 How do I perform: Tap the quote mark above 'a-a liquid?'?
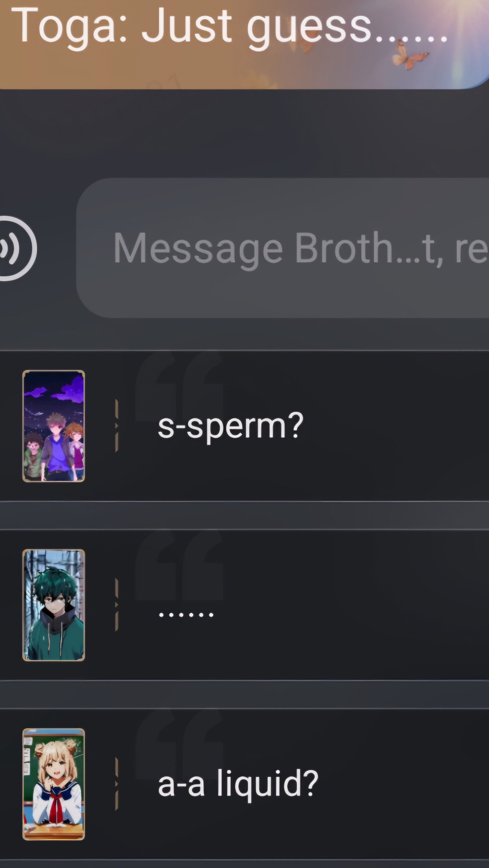(x=179, y=744)
